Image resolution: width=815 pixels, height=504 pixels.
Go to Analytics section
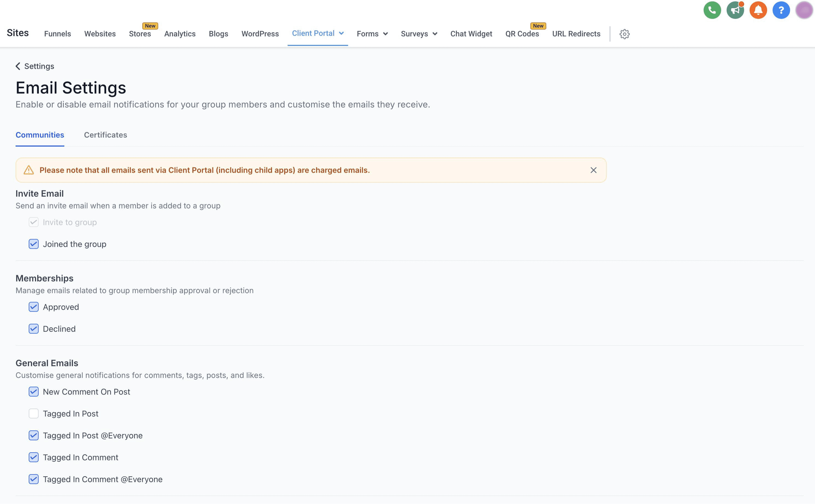click(x=180, y=34)
